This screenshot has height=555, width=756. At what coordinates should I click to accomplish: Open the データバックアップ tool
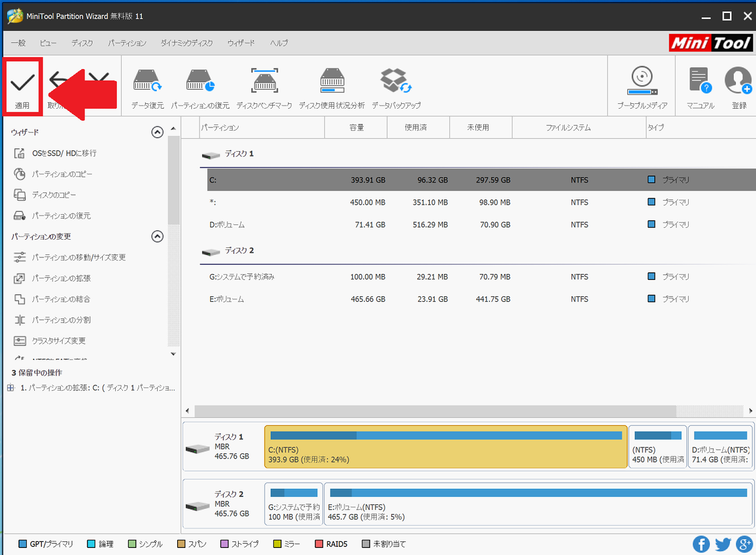pyautogui.click(x=396, y=88)
